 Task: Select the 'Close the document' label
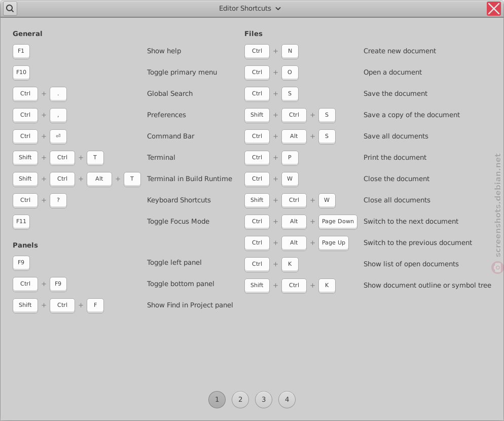click(397, 179)
